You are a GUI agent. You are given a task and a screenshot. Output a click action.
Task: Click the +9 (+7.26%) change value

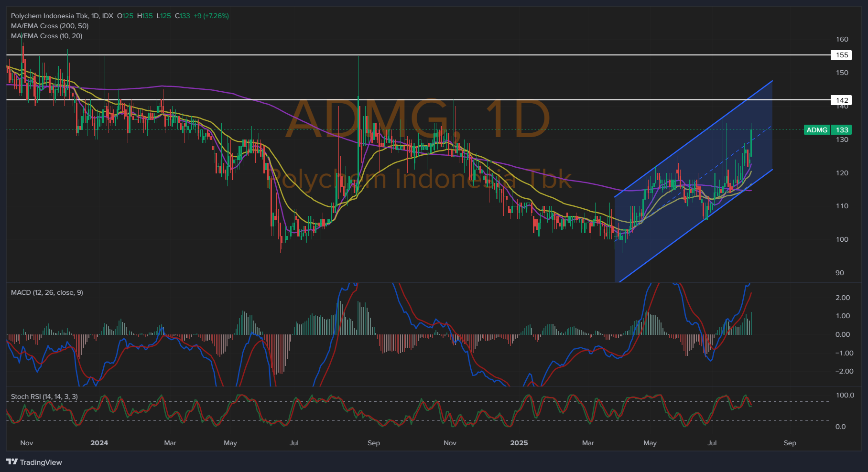coord(211,16)
